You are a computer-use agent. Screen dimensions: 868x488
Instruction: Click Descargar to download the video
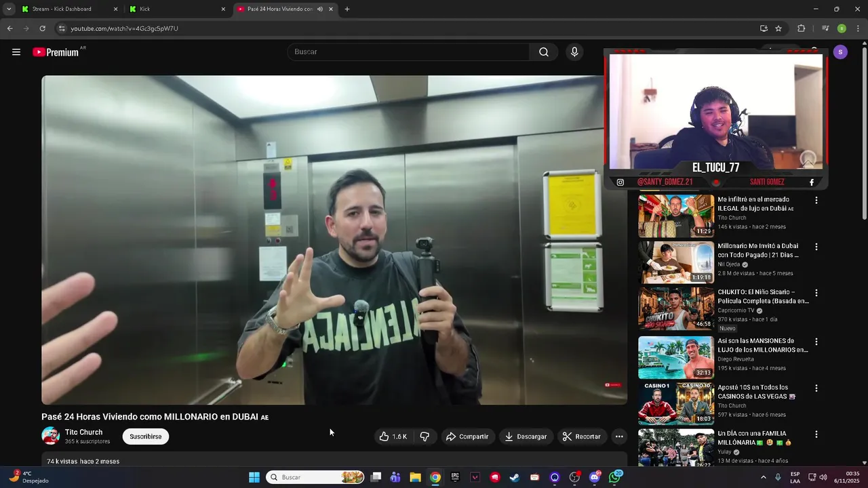tap(526, 436)
